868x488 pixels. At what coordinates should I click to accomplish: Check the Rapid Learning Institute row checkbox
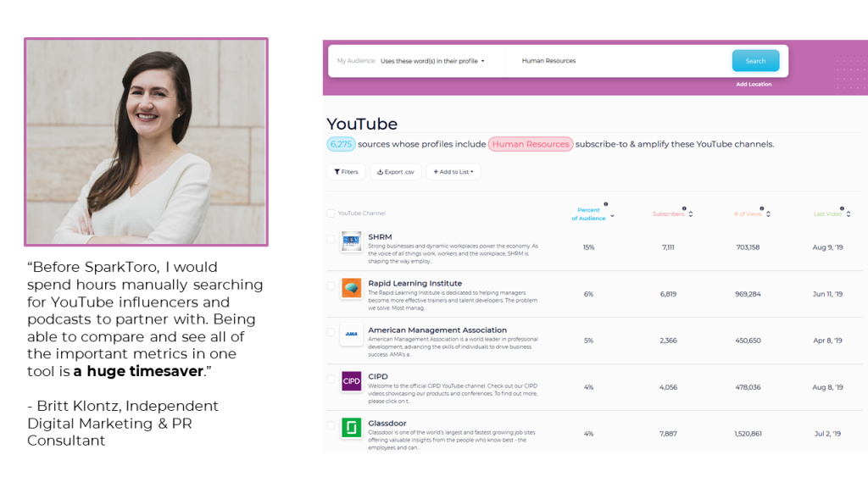coord(331,286)
